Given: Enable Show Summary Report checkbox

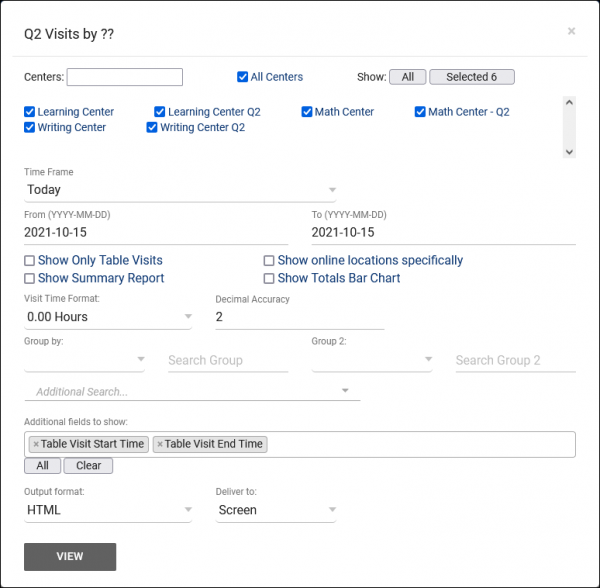Looking at the screenshot, I should pyautogui.click(x=30, y=279).
